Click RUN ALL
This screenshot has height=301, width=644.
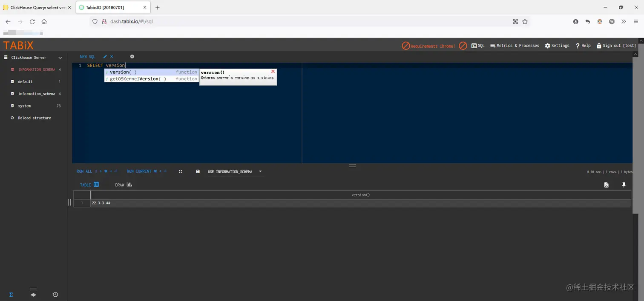97,171
